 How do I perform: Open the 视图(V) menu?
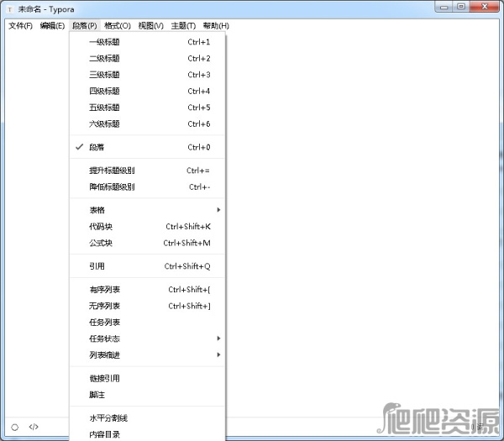click(151, 25)
